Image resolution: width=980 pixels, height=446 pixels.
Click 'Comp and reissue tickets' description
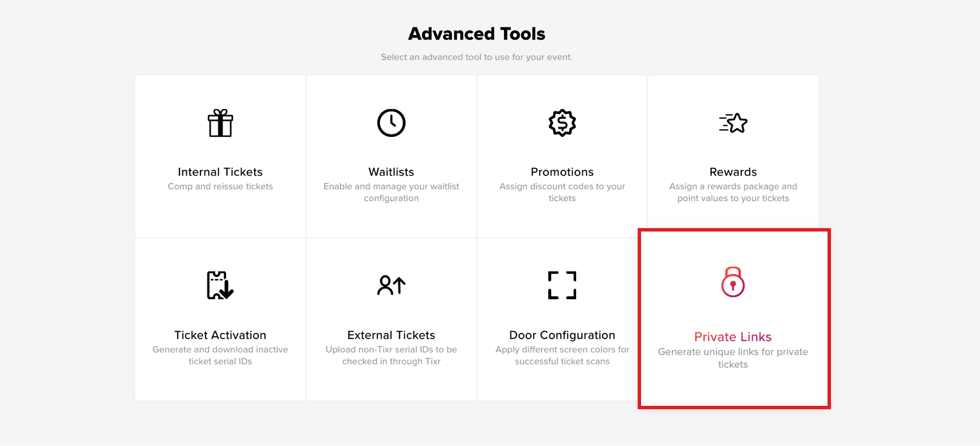220,187
